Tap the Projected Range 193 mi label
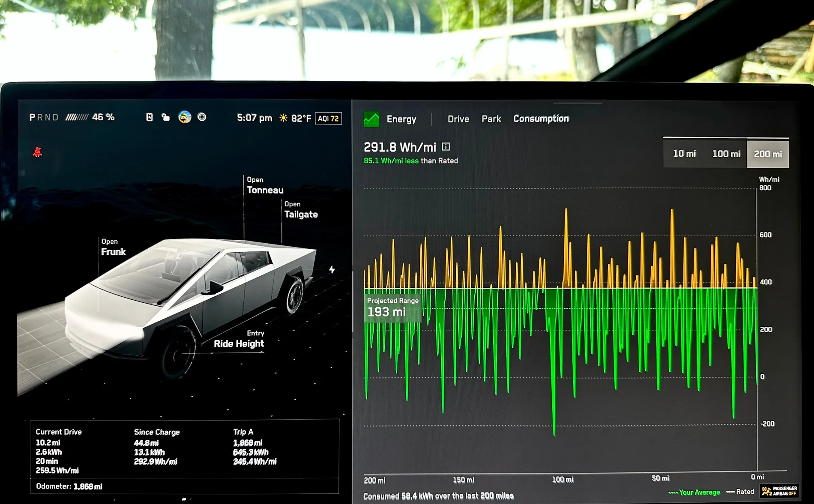The height and width of the screenshot is (504, 814). (392, 307)
